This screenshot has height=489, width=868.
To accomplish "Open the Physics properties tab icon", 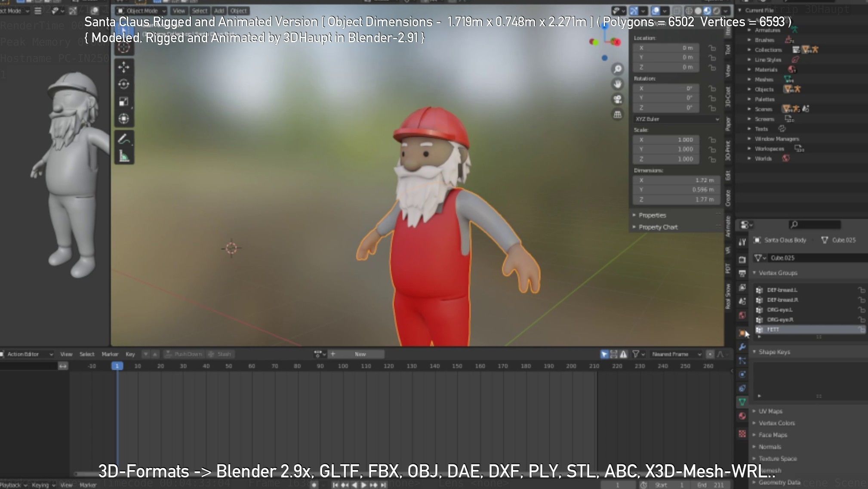I will tap(742, 374).
